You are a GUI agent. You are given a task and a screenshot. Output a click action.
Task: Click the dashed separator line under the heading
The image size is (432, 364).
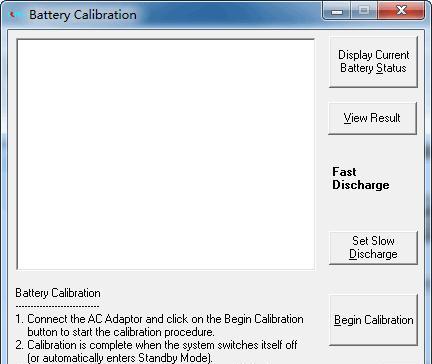(x=57, y=306)
